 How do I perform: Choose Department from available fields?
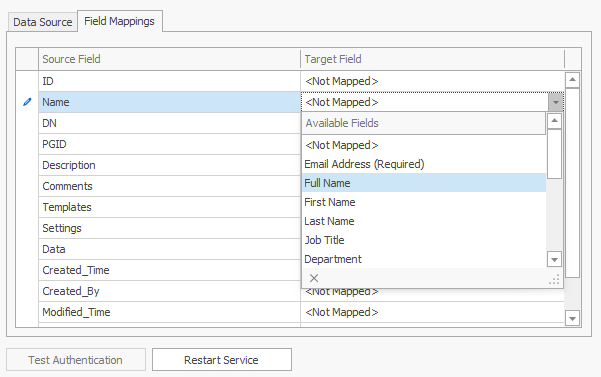(x=424, y=259)
